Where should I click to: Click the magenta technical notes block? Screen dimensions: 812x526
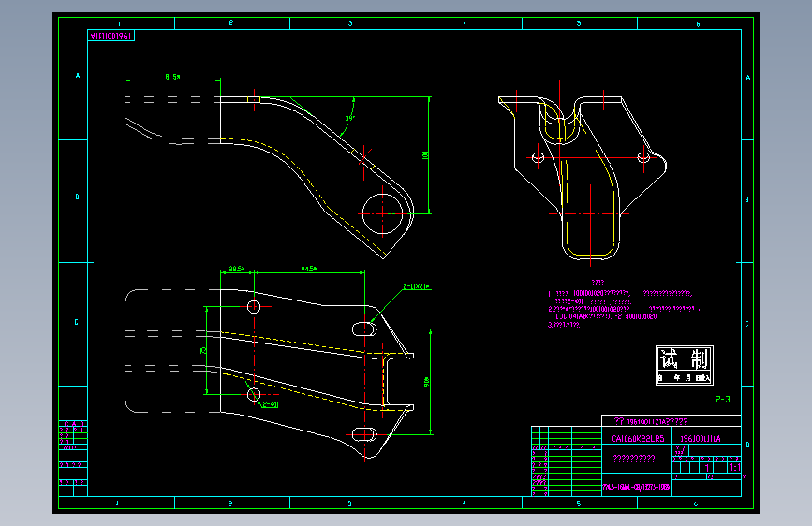coord(624,304)
